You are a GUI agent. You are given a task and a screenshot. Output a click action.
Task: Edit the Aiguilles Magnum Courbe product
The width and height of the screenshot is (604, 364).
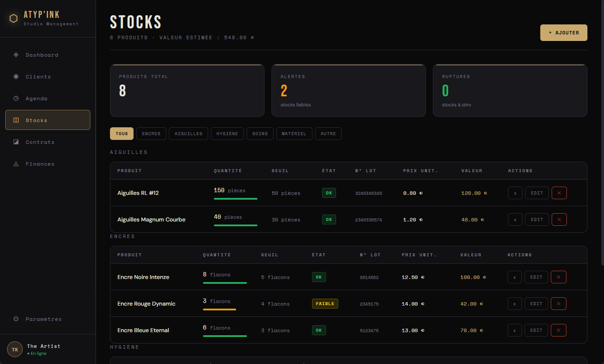click(537, 219)
